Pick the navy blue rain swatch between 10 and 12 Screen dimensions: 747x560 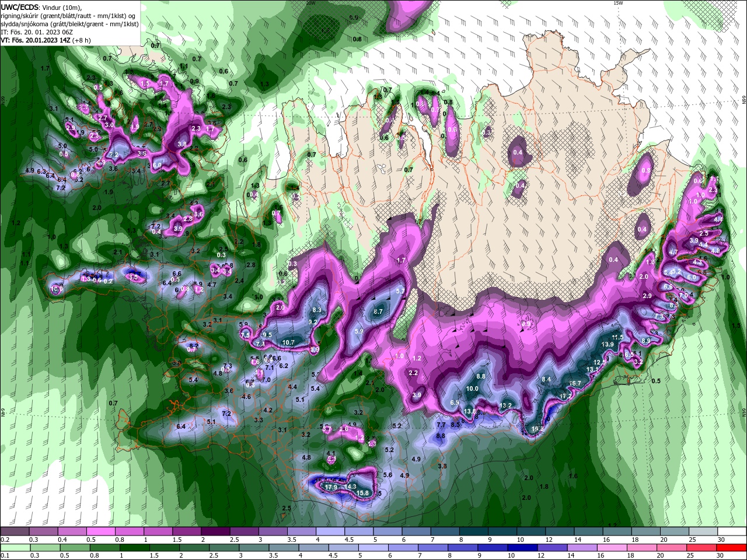click(x=521, y=548)
